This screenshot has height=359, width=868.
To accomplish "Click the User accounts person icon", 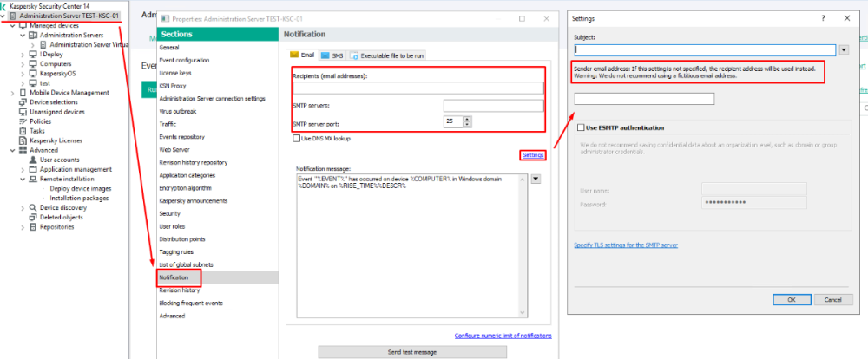I will click(x=33, y=160).
